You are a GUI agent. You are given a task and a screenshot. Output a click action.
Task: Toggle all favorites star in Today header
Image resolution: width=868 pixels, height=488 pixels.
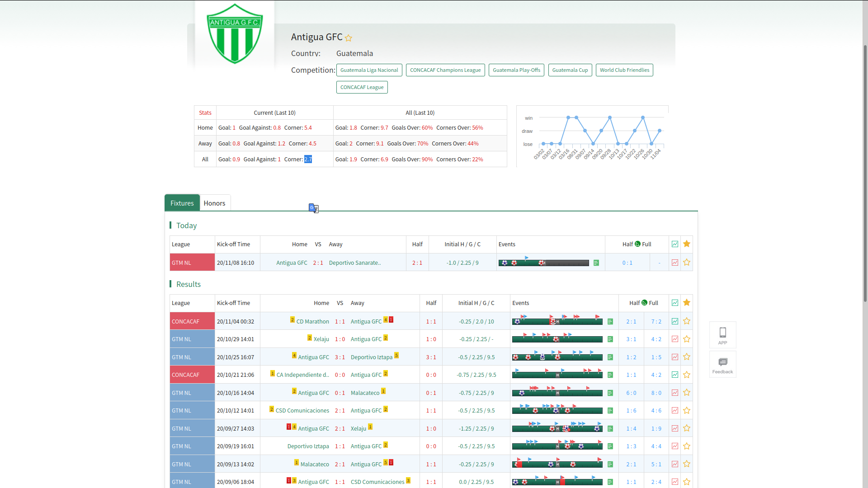[x=687, y=244]
